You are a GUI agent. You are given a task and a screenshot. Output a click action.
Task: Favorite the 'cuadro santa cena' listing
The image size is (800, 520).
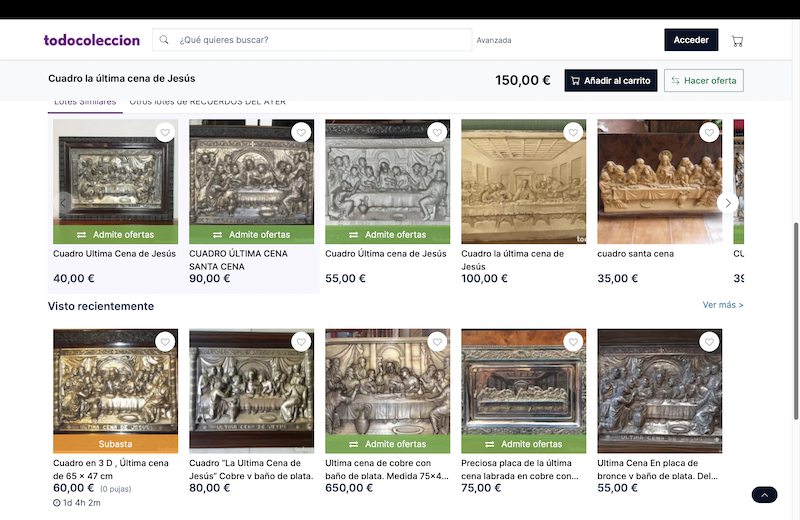coord(709,133)
